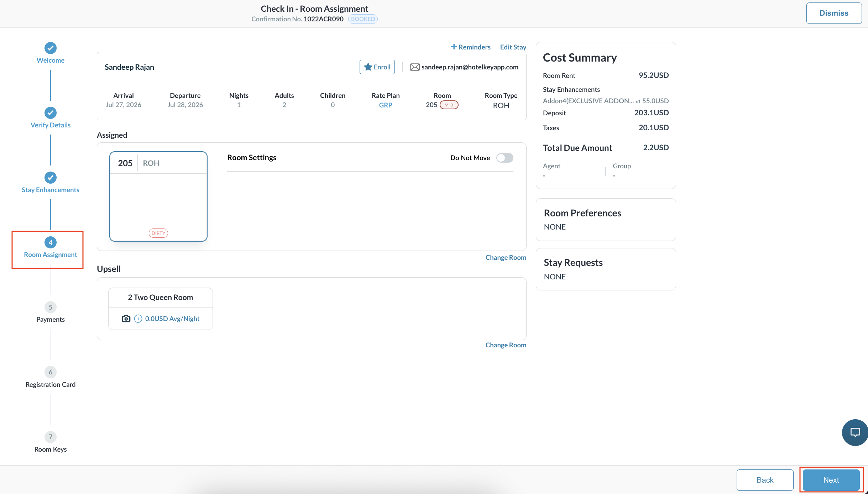Screen dimensions: 868x494
Task: Click Change Room under the Assigned section
Action: point(506,257)
